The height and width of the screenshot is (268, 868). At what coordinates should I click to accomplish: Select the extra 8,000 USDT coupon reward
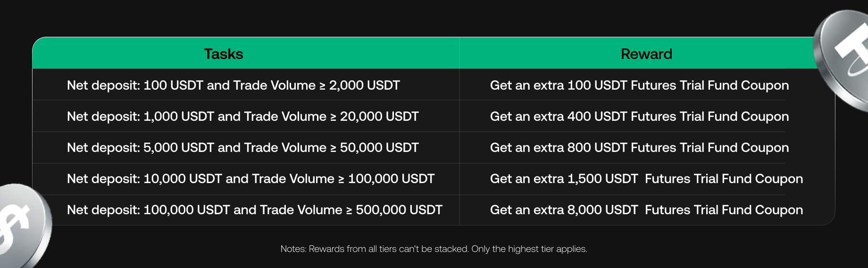pyautogui.click(x=646, y=210)
